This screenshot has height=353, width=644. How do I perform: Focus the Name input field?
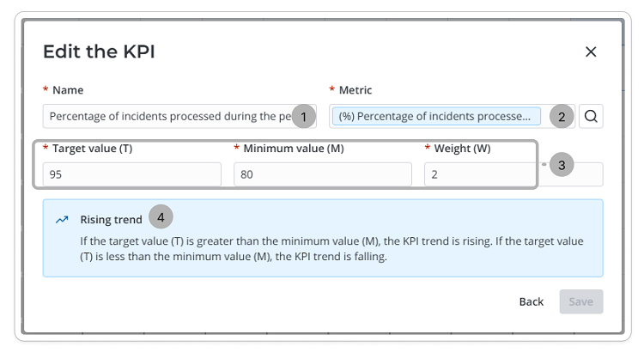tap(167, 116)
